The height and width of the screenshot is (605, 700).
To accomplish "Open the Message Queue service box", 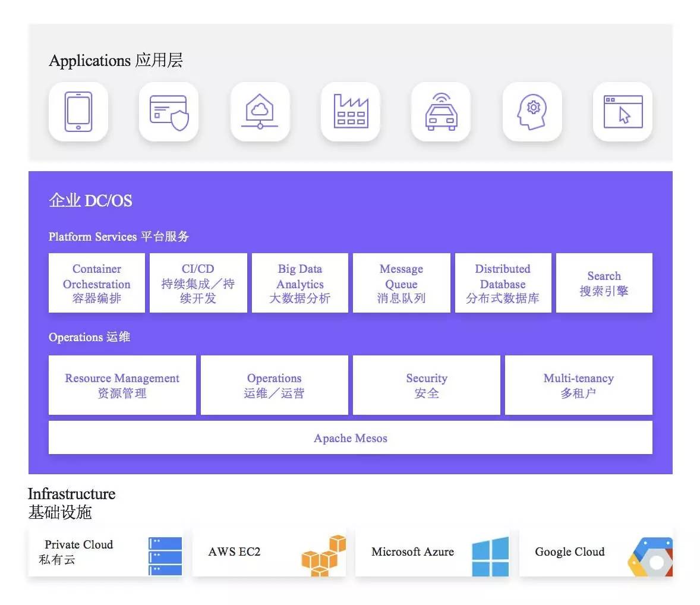I will (401, 283).
